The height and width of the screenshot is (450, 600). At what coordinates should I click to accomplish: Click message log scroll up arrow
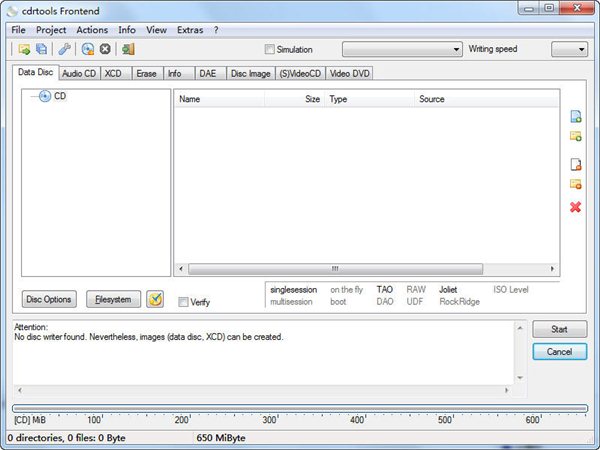tap(520, 328)
